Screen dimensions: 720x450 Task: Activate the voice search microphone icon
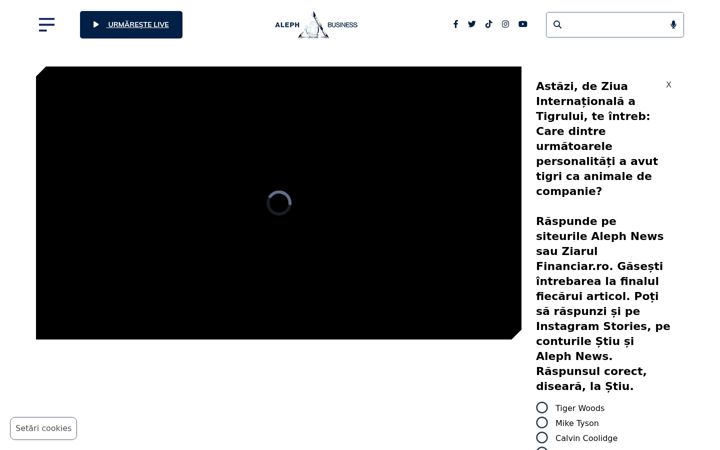673,25
